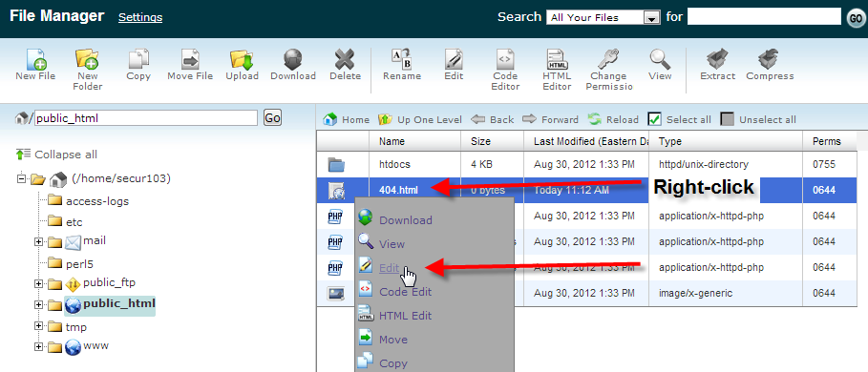Choose Copy in context menu
Viewport: 868px width, 372px height.
393,363
